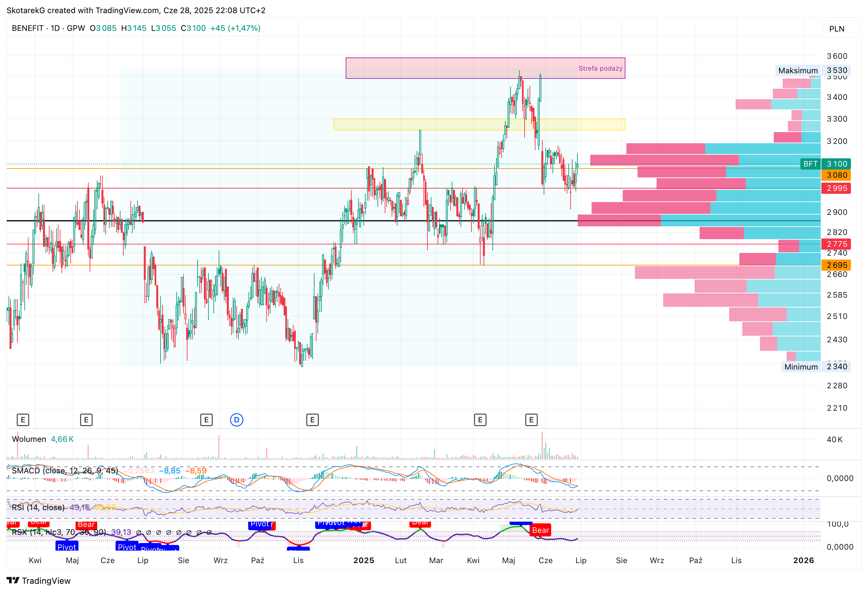Click the SMACD value −8,85 in blue
Viewport: 868px width, 592px height.
point(170,470)
